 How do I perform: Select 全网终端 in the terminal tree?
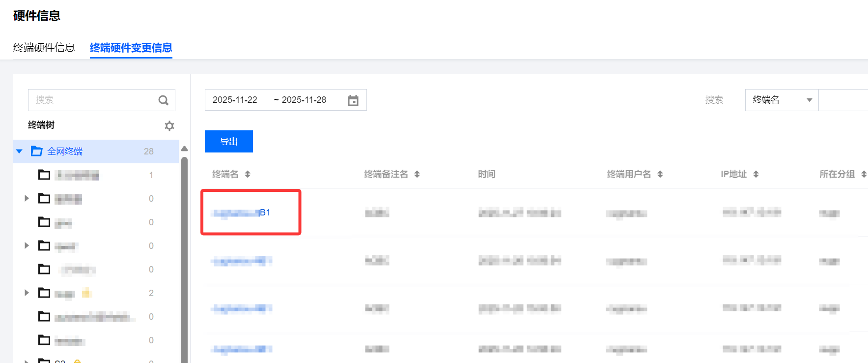(96, 151)
